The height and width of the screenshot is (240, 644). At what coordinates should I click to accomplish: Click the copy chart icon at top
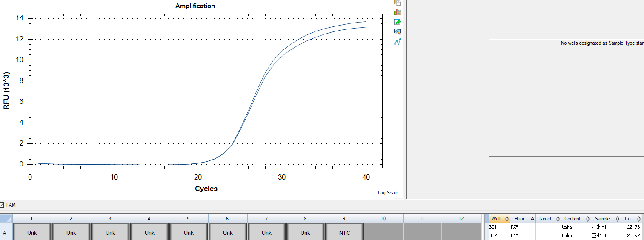398,2
